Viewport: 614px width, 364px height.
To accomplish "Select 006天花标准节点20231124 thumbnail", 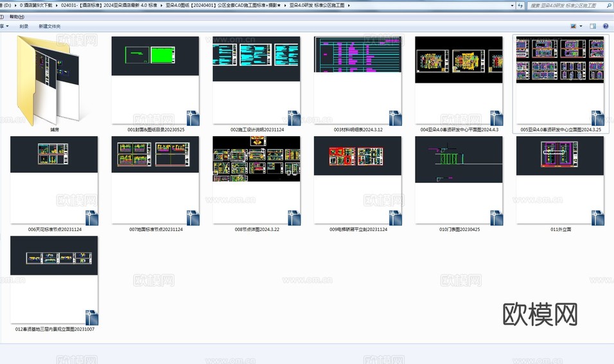I will coord(54,180).
